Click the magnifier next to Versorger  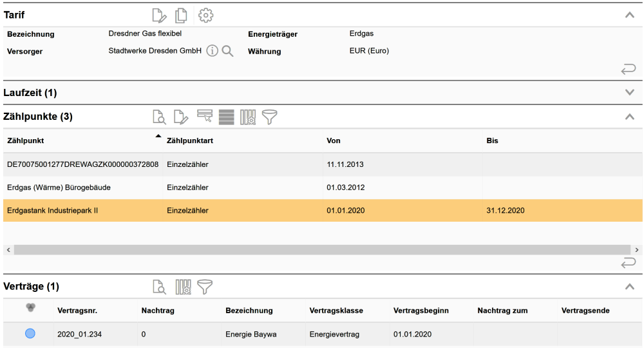pos(227,51)
